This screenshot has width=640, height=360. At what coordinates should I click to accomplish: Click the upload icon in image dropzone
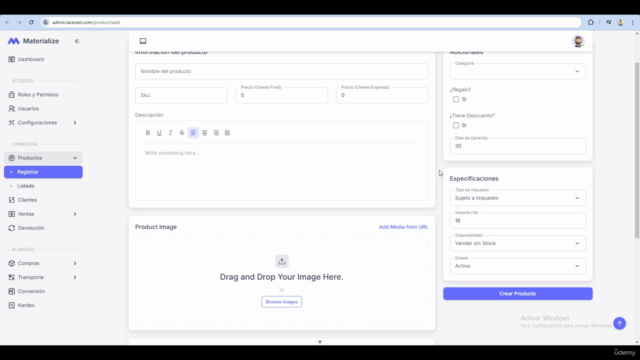[x=282, y=261]
